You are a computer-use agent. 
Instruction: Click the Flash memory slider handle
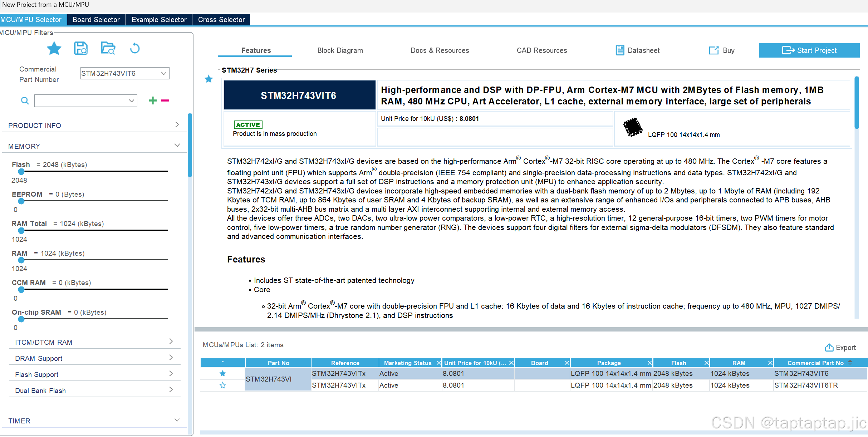coord(21,172)
